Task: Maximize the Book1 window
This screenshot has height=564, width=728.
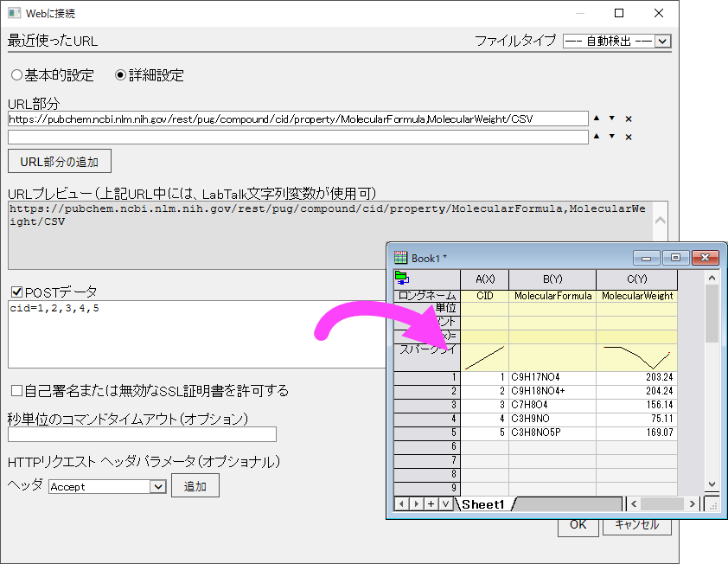Action: click(x=675, y=258)
